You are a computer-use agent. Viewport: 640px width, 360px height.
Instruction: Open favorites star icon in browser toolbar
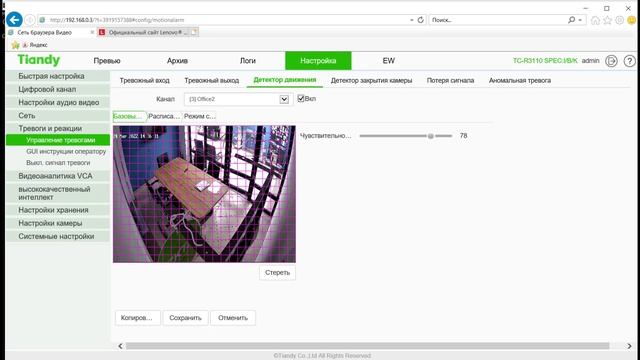pos(607,20)
